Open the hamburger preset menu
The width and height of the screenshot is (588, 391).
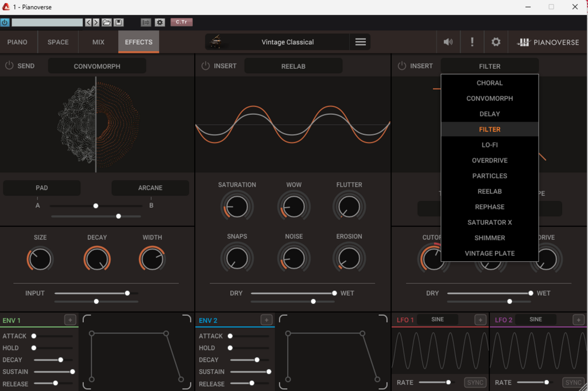click(x=361, y=42)
